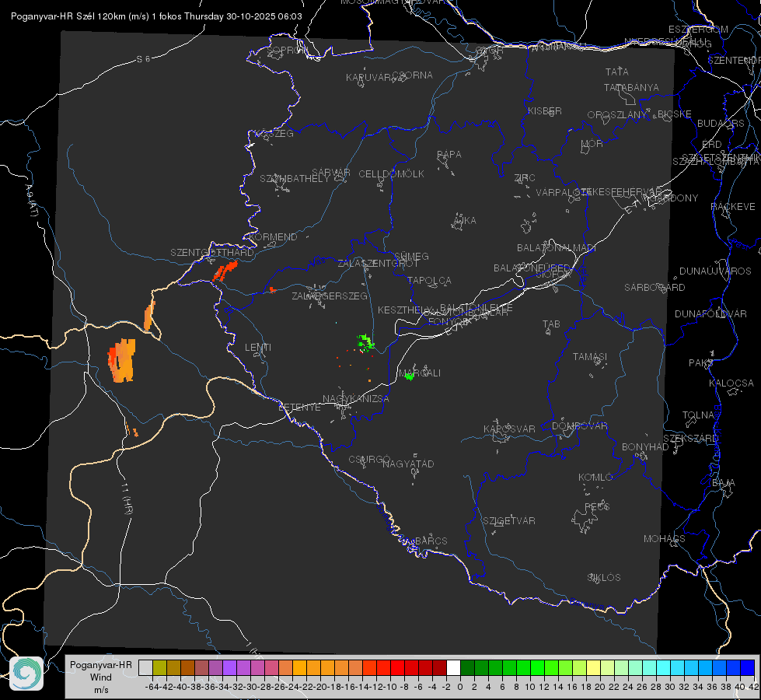Click the SZIGETVÁR city label
This screenshot has height=700, width=761.
tap(509, 521)
